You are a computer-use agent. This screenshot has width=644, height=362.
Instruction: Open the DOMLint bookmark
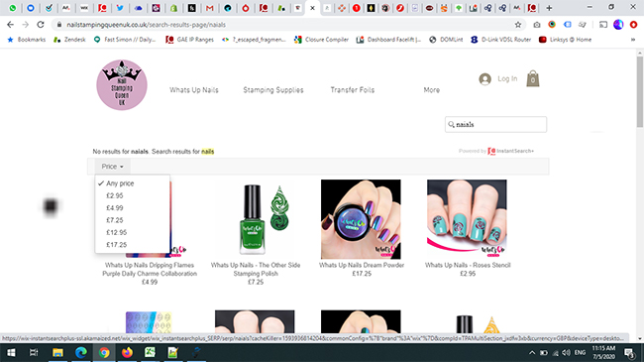[x=446, y=40]
